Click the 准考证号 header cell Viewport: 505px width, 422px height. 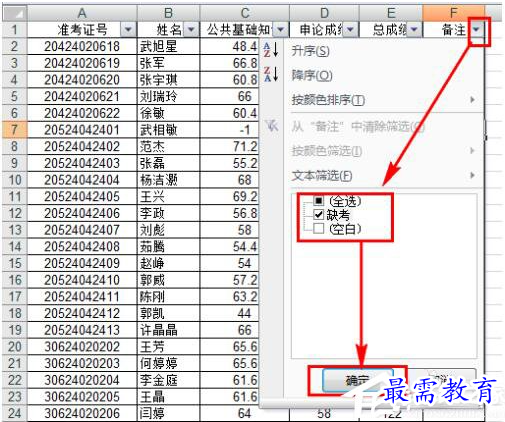[x=82, y=30]
